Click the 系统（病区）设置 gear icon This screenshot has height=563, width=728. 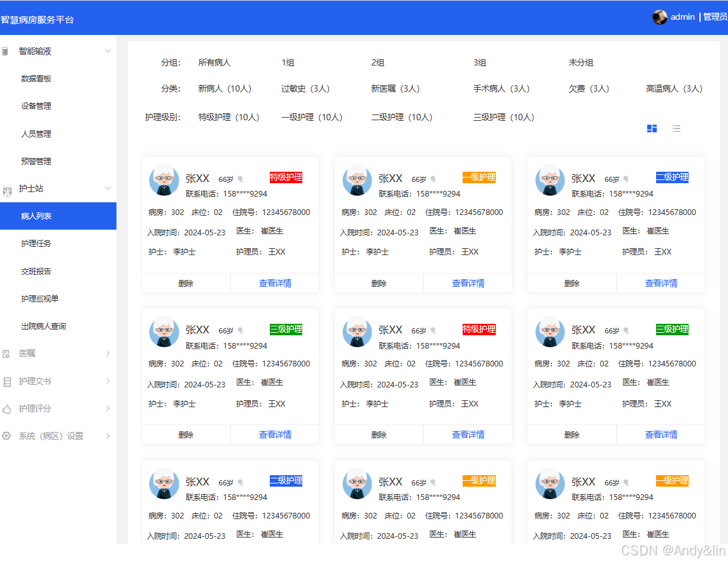point(6,436)
